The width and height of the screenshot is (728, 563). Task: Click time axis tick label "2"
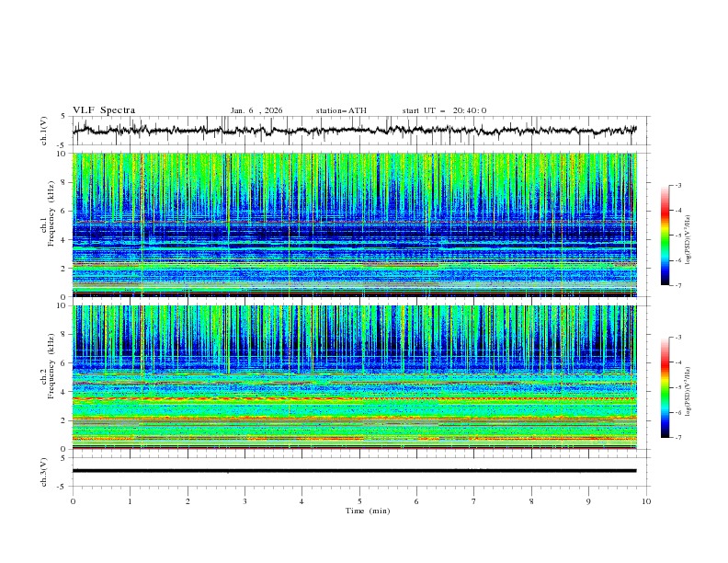(188, 501)
